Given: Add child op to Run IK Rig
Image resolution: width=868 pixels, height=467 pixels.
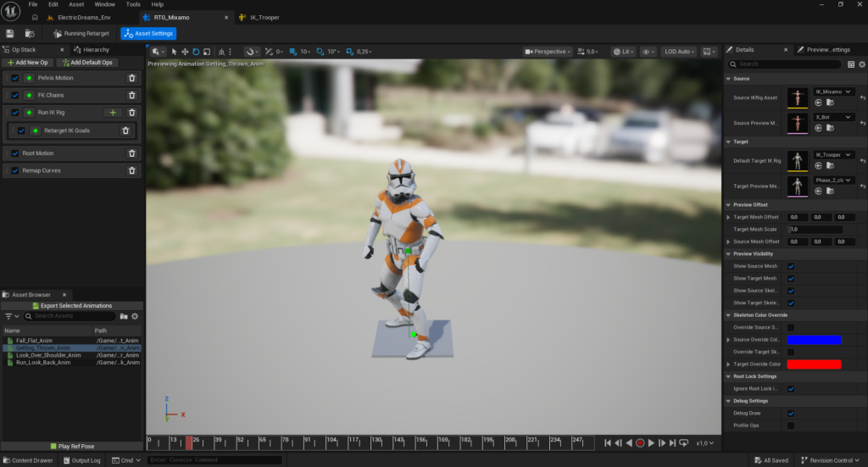Looking at the screenshot, I should 113,113.
